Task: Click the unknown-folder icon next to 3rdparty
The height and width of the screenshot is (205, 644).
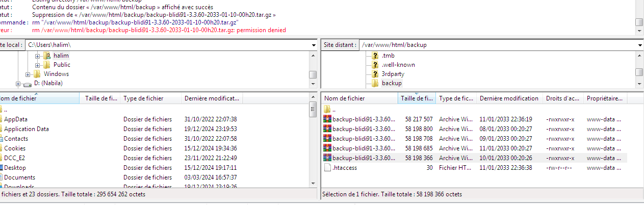Action: pos(375,74)
